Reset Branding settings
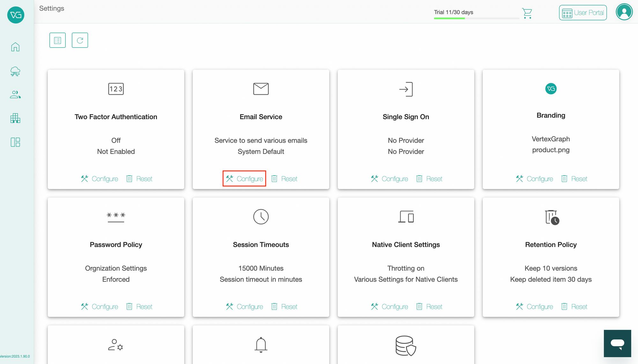Image resolution: width=638 pixels, height=364 pixels. pos(574,179)
